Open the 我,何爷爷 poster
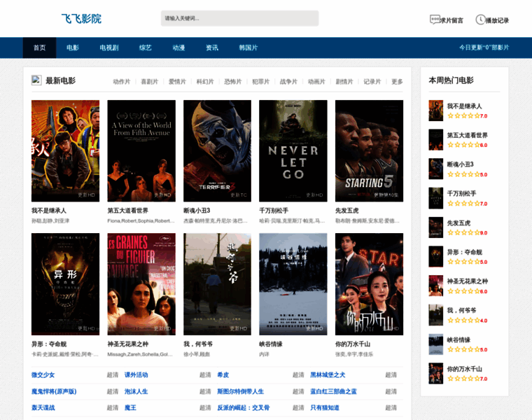Screen dimensions: 532x420 click(x=218, y=284)
